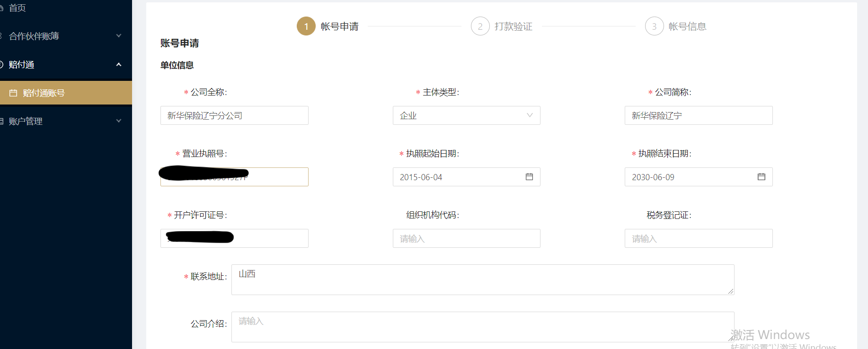868x349 pixels.
Task: Open the 主体类型 dropdown
Action: click(466, 115)
